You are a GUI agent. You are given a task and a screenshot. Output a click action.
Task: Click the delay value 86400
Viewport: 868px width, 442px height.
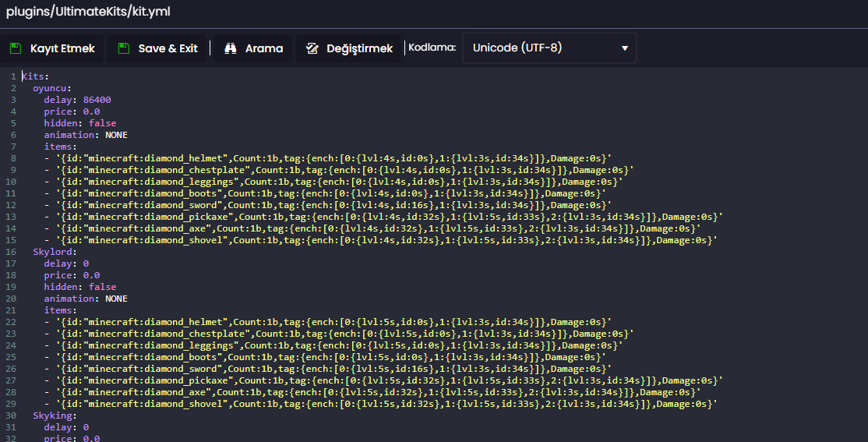[97, 100]
